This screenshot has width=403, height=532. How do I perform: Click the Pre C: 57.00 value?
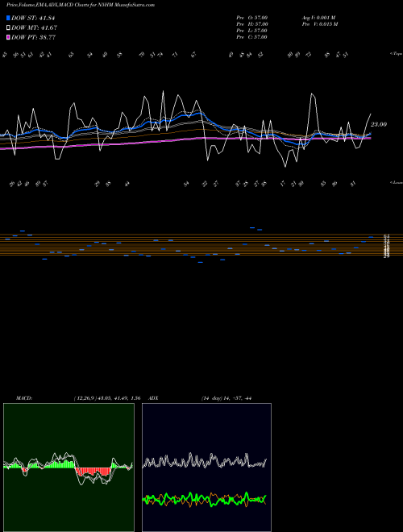coord(251,37)
